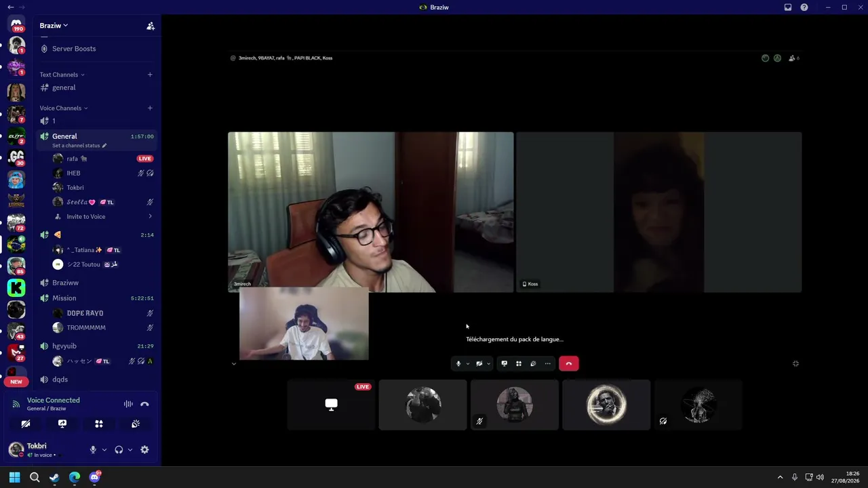Share your screen in call control bar

click(x=504, y=364)
